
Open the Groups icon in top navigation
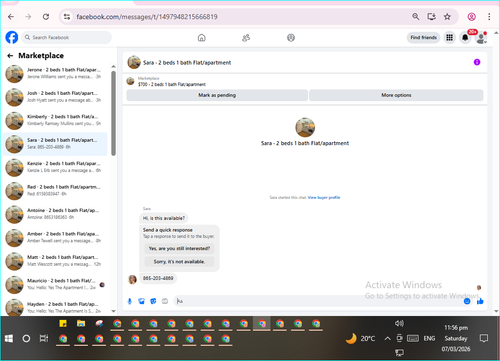[291, 38]
